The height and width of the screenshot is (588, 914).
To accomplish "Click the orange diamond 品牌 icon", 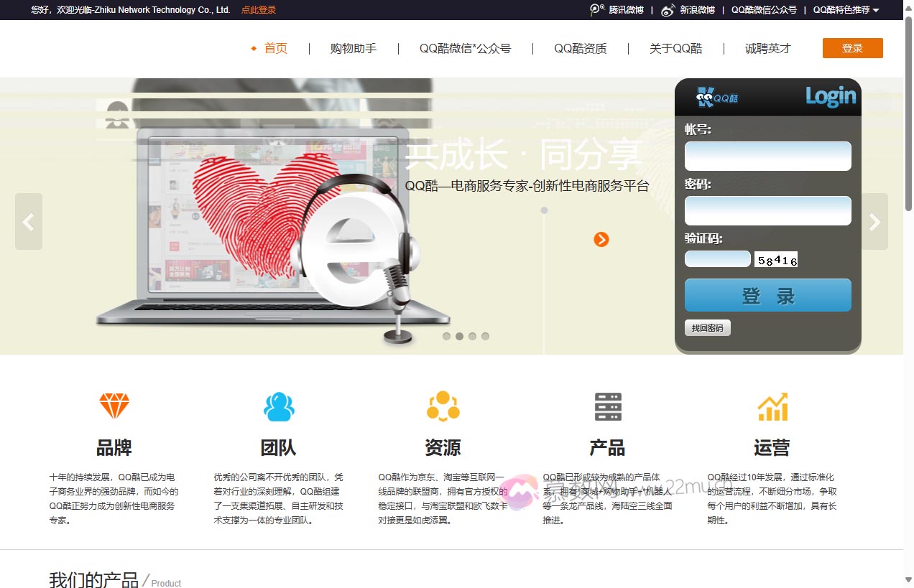I will pos(114,407).
